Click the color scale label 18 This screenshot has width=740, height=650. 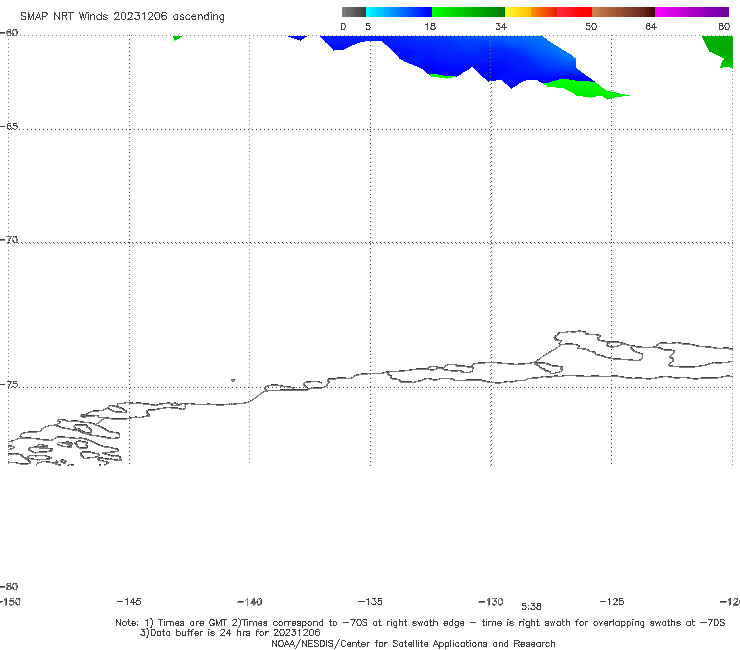[x=430, y=26]
